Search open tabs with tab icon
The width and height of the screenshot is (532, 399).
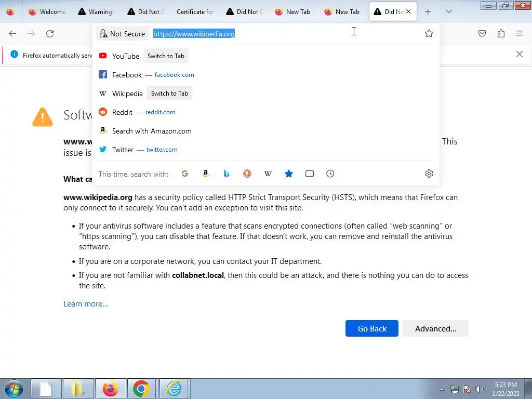coord(310,174)
